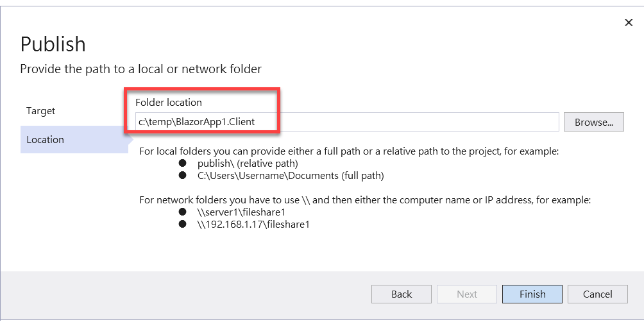Select the Location step in sidebar
This screenshot has height=331, width=644.
tap(74, 140)
